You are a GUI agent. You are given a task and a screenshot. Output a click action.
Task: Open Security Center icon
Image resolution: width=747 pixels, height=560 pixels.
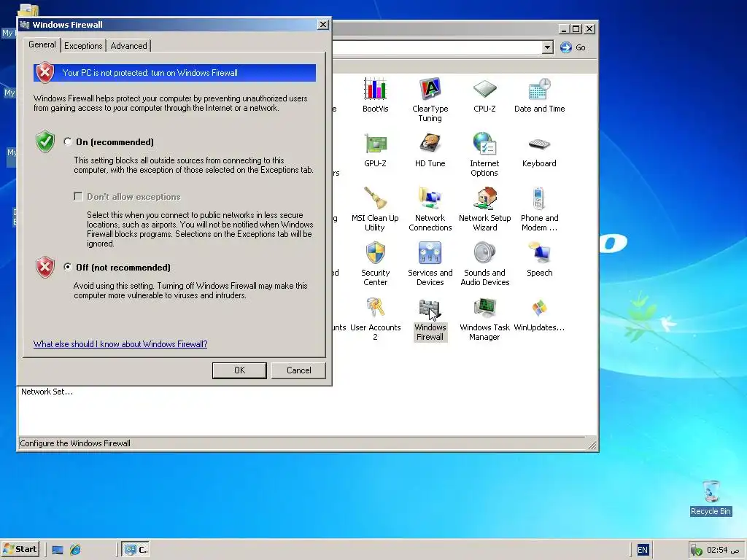[x=376, y=264]
